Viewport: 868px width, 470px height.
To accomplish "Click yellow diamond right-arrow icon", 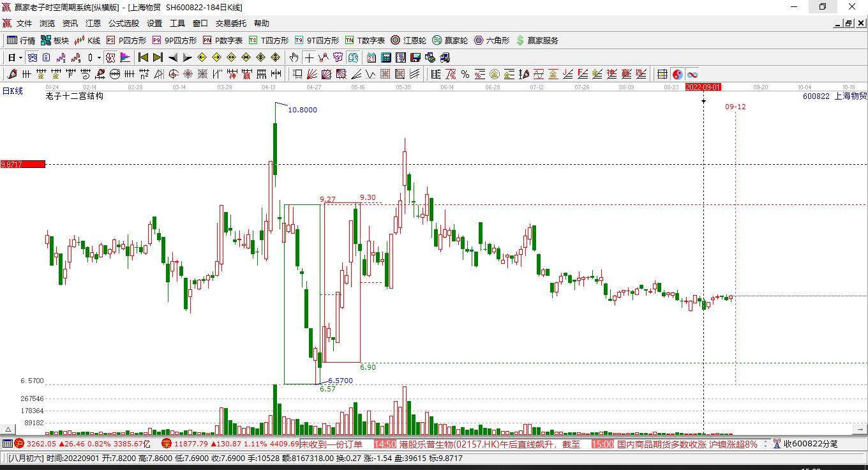I will tap(217, 57).
